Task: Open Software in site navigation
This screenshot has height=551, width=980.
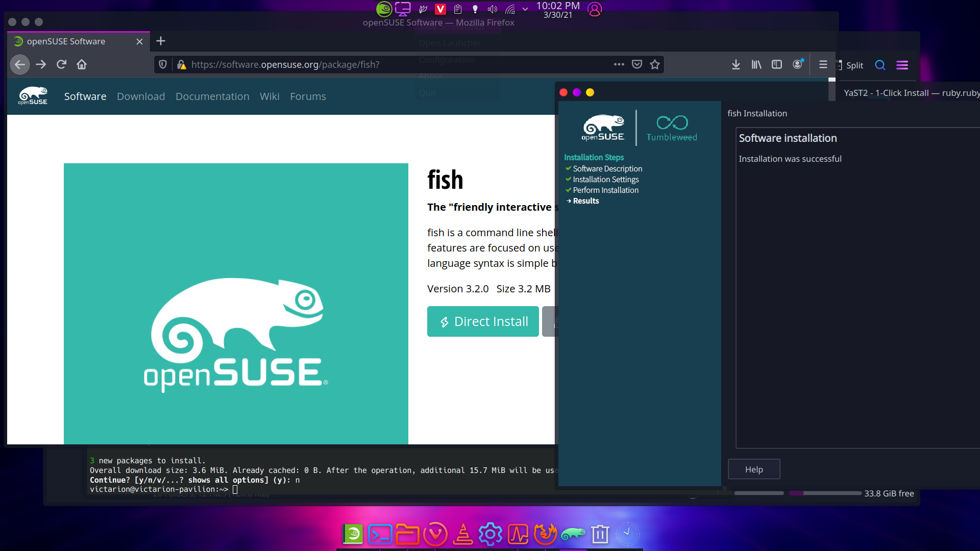Action: click(x=85, y=96)
